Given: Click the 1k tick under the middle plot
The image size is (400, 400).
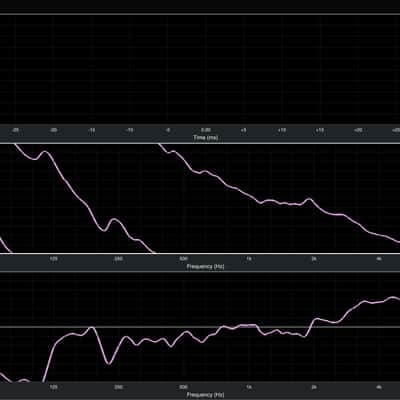Looking at the screenshot, I should coord(249,259).
